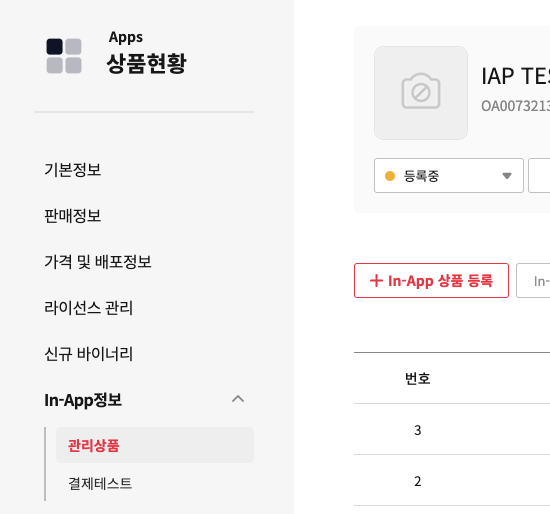Go to 판매정보 in the sidebar
This screenshot has height=514, width=550.
[x=73, y=216]
